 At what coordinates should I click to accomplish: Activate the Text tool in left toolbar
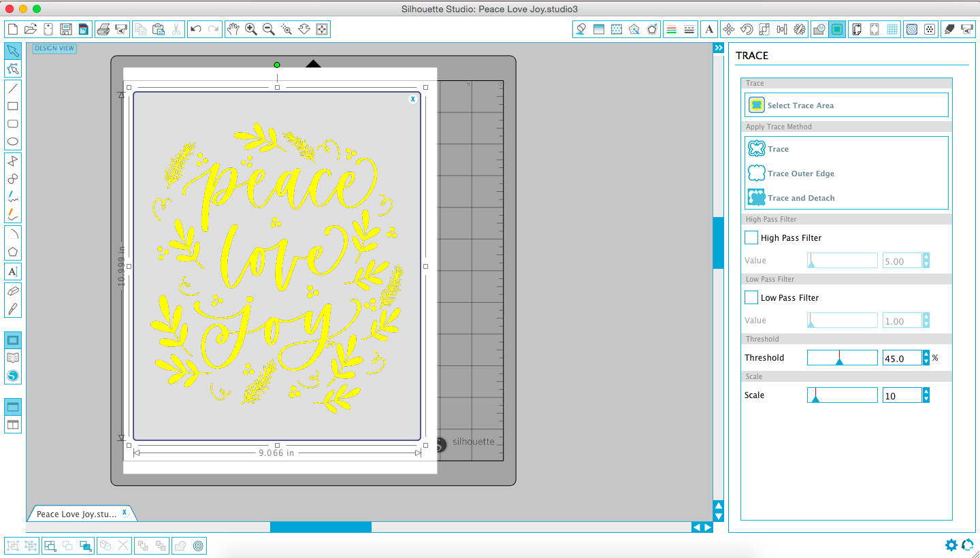point(12,272)
